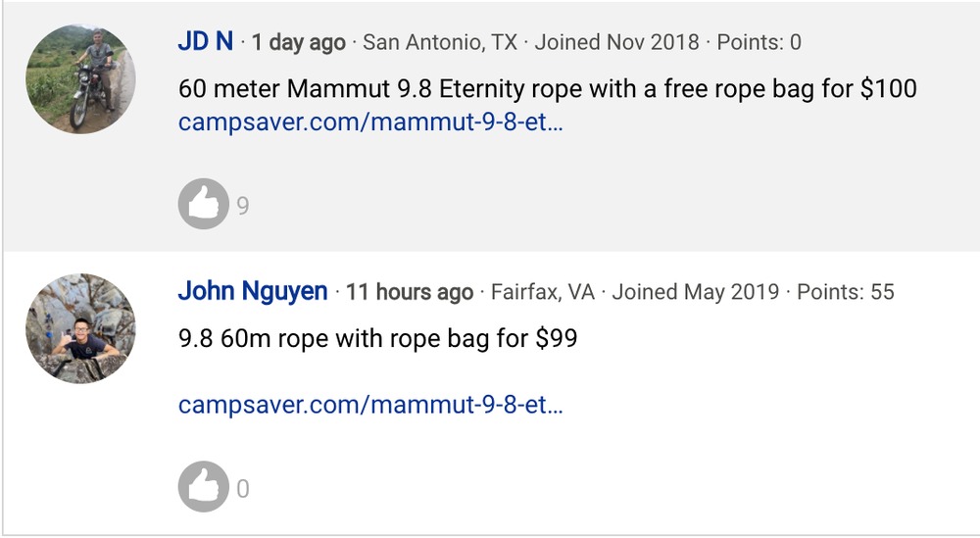Click the like count of 0
The image size is (980, 538).
tap(243, 488)
